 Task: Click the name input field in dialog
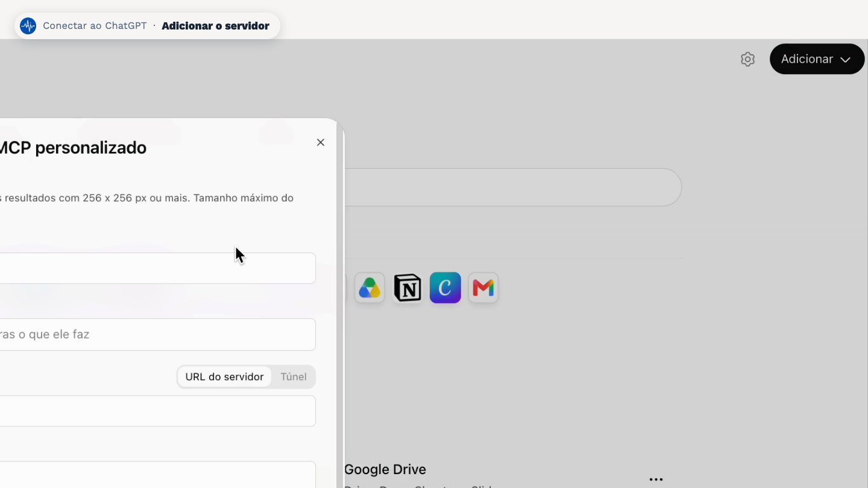coord(157,268)
